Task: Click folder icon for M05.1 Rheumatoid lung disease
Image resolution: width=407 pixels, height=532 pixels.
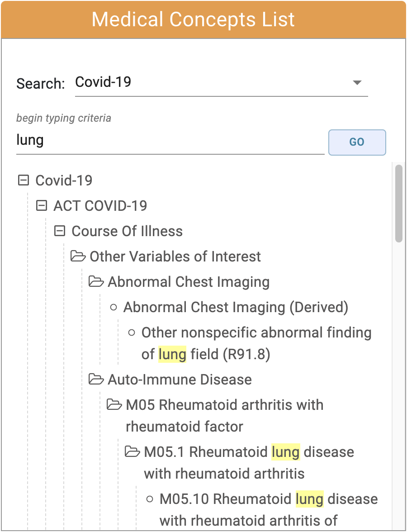Action: coord(132,451)
